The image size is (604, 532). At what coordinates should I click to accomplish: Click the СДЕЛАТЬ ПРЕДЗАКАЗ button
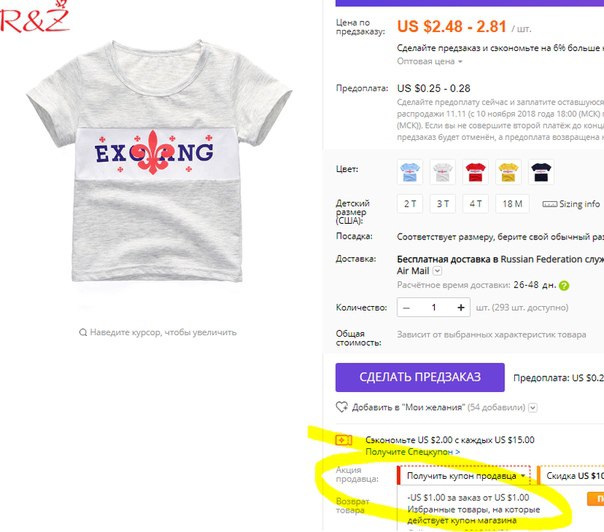coord(420,377)
